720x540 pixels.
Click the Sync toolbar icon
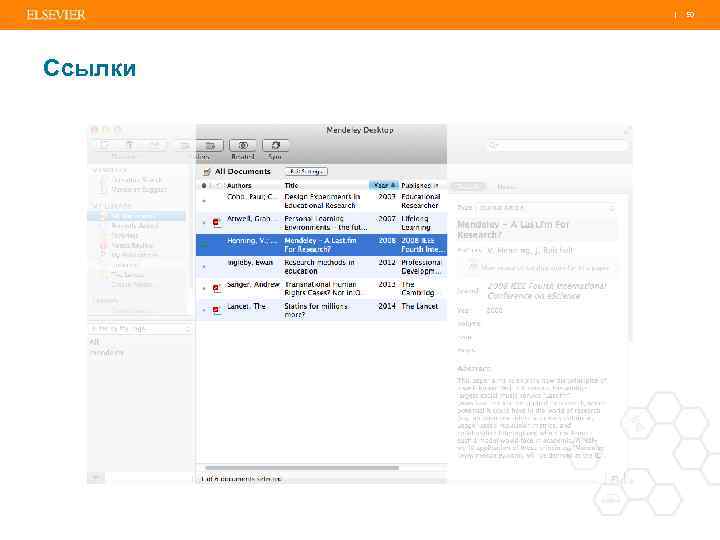click(x=275, y=146)
